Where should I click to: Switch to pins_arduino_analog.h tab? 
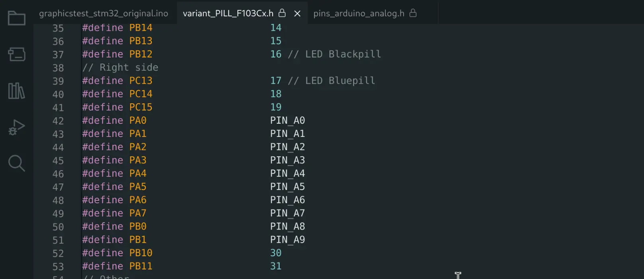(359, 14)
